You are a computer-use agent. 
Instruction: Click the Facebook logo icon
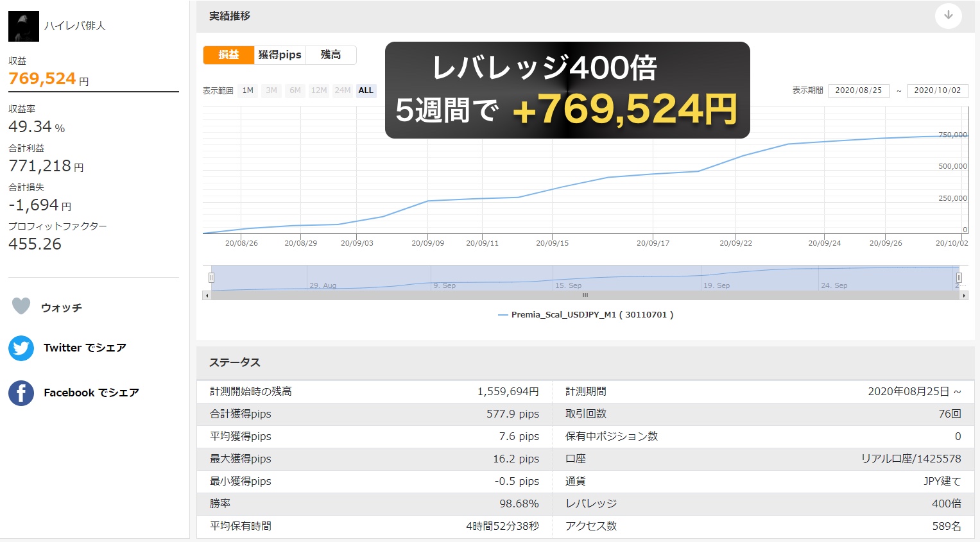21,393
